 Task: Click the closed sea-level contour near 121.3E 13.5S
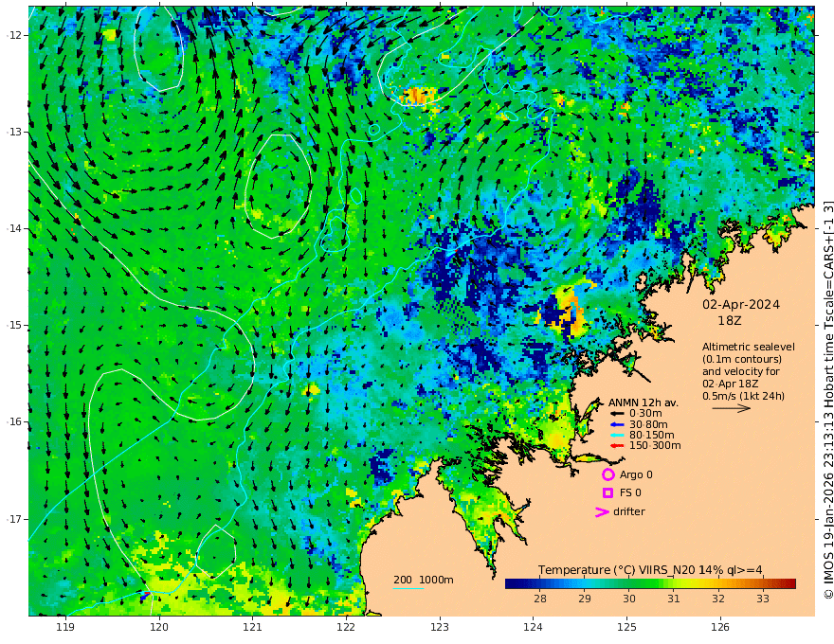[x=278, y=186]
